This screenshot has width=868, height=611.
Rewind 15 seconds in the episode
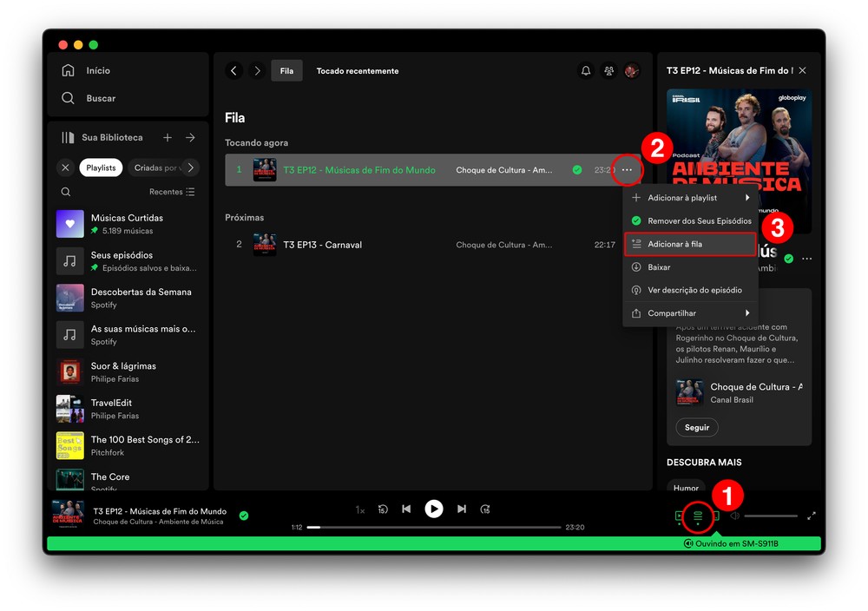(383, 509)
